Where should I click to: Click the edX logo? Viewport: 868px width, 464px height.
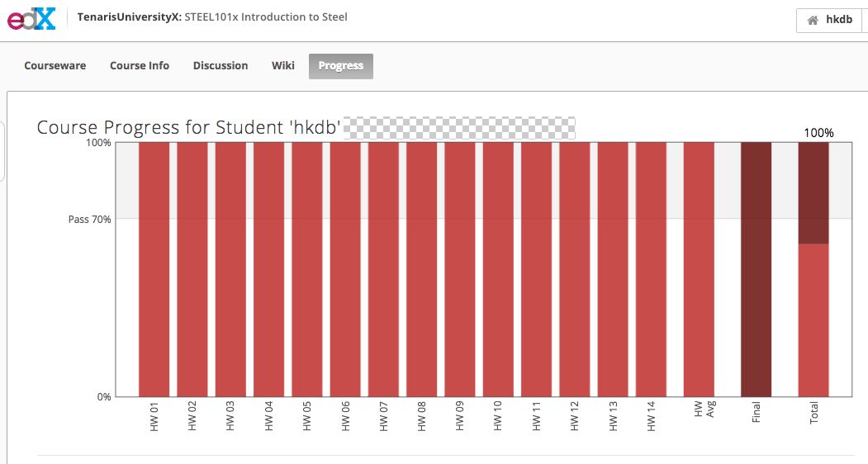click(x=31, y=18)
